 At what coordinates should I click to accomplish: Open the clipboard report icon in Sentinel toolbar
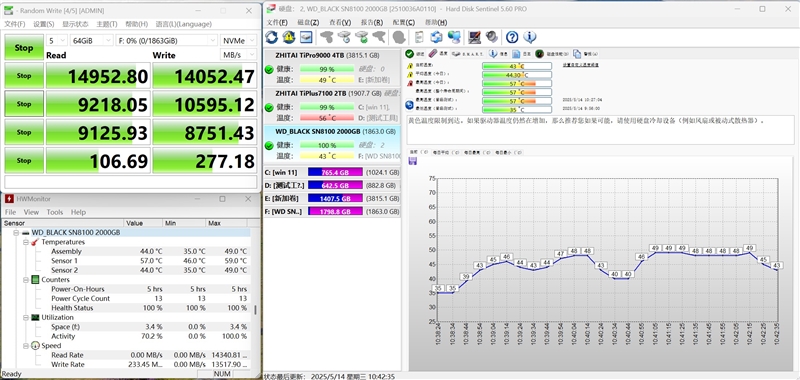pos(419,37)
